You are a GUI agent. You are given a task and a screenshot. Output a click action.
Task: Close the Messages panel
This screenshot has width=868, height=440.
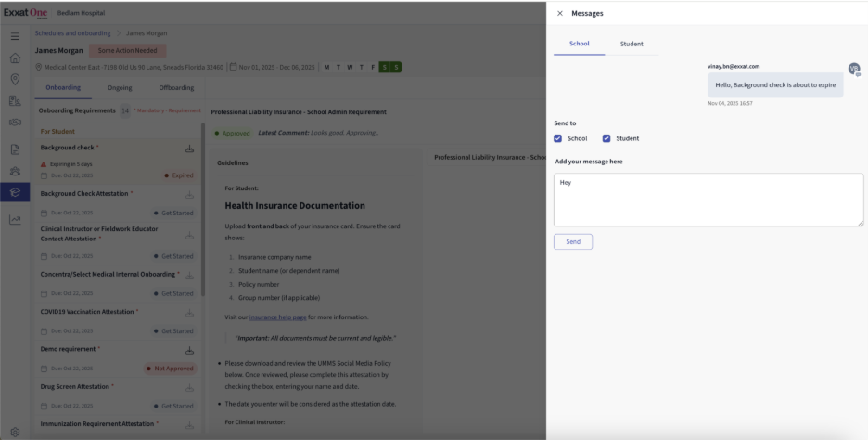click(559, 13)
